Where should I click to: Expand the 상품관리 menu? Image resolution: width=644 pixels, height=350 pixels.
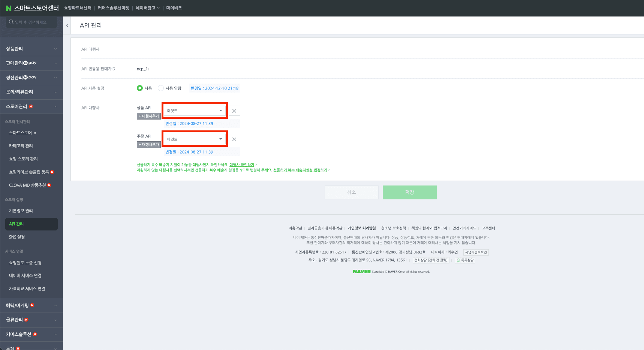[31, 49]
